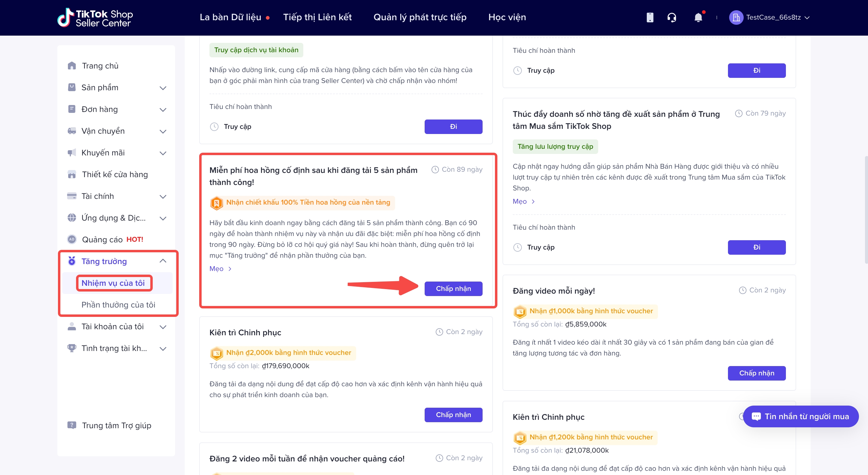
Task: Click the Quảng cáo AD icon
Action: coord(72,240)
